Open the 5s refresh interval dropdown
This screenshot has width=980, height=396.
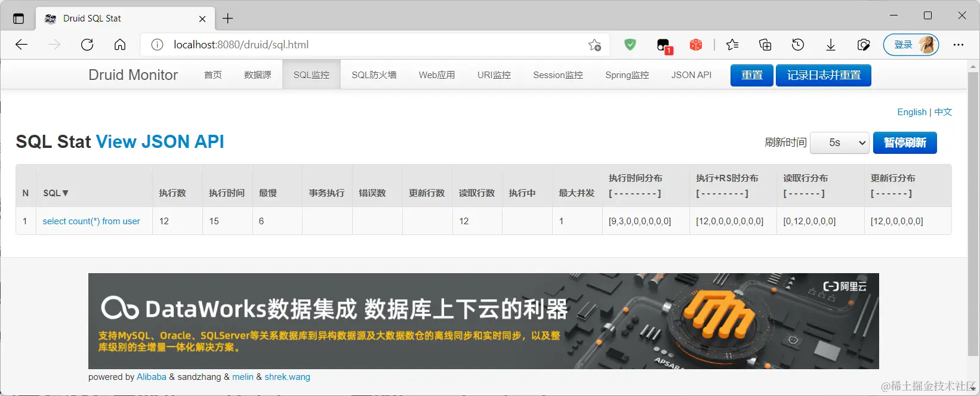tap(840, 143)
